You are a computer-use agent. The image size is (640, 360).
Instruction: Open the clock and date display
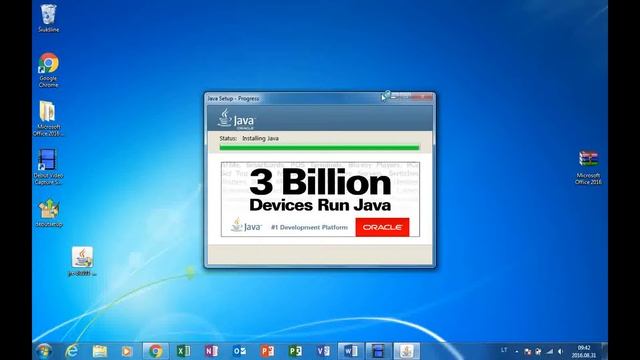584,351
